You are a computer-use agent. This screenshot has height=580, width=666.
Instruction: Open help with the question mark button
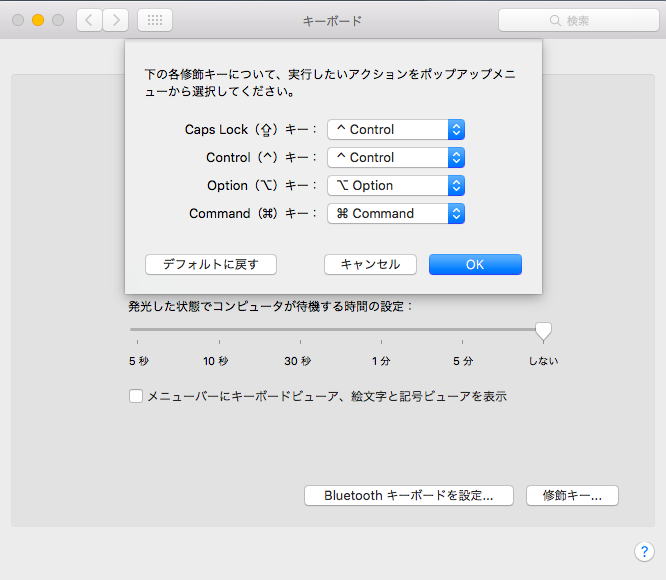pyautogui.click(x=644, y=552)
